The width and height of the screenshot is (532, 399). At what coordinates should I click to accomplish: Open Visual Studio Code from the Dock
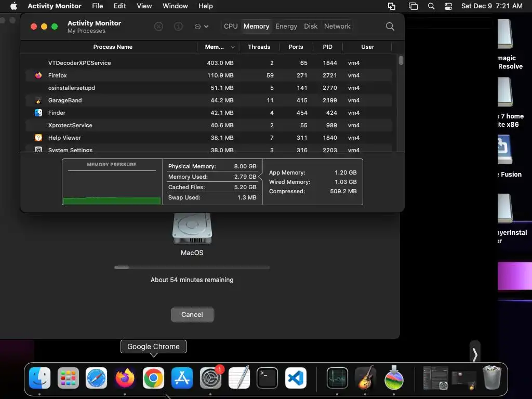(296, 378)
